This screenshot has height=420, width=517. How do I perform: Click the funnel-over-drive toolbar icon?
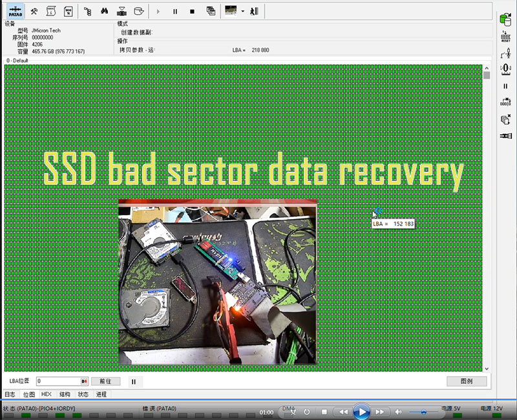click(x=121, y=12)
